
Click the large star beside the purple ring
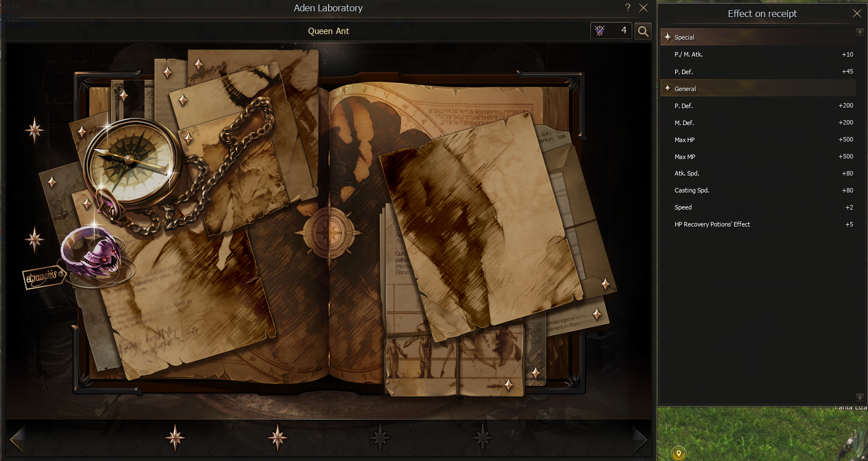click(x=35, y=240)
